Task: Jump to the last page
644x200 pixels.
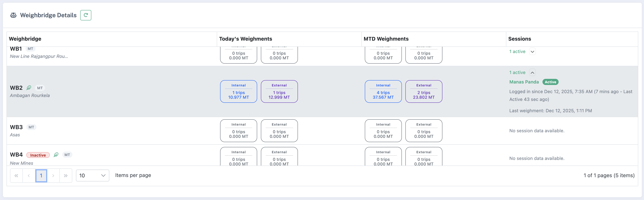Action: click(x=66, y=176)
